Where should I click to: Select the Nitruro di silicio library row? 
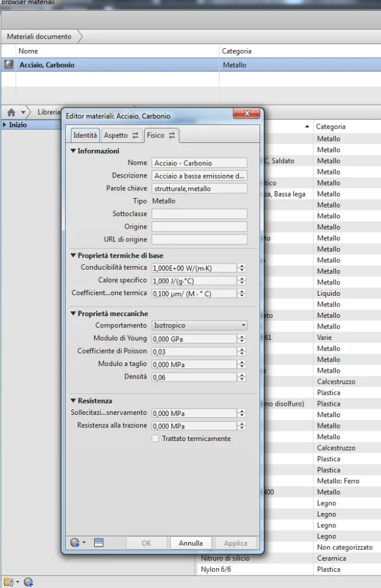click(288, 558)
